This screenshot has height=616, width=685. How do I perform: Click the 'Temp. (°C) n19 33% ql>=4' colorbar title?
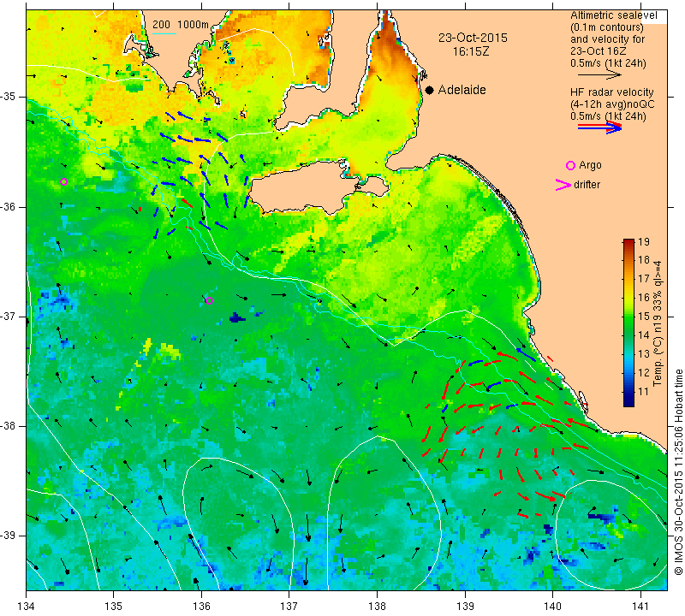[x=657, y=323]
